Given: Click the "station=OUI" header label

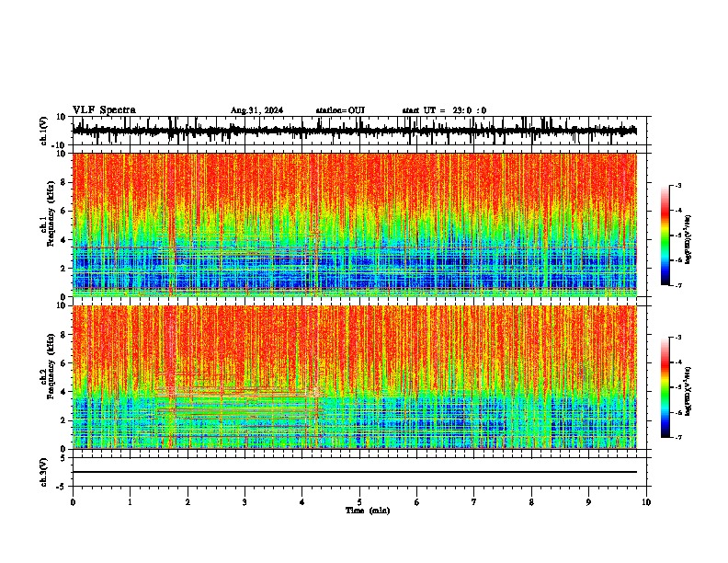Looking at the screenshot, I should click(x=340, y=110).
